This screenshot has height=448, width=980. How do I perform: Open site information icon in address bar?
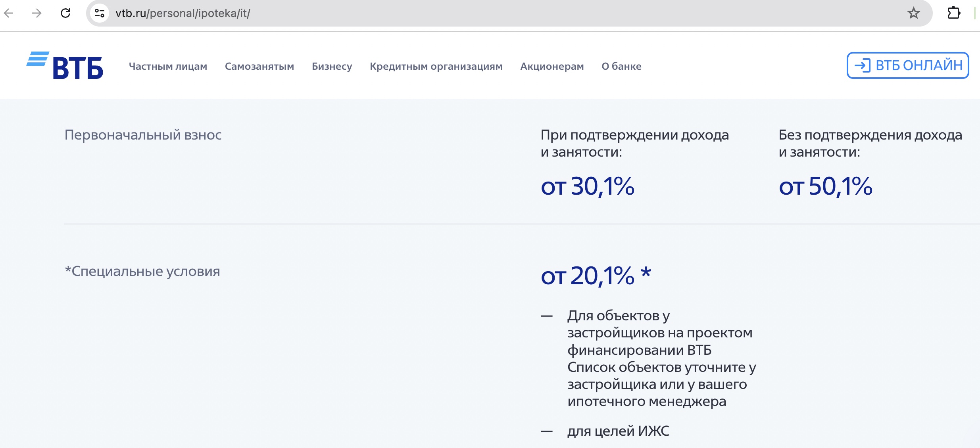tap(99, 13)
